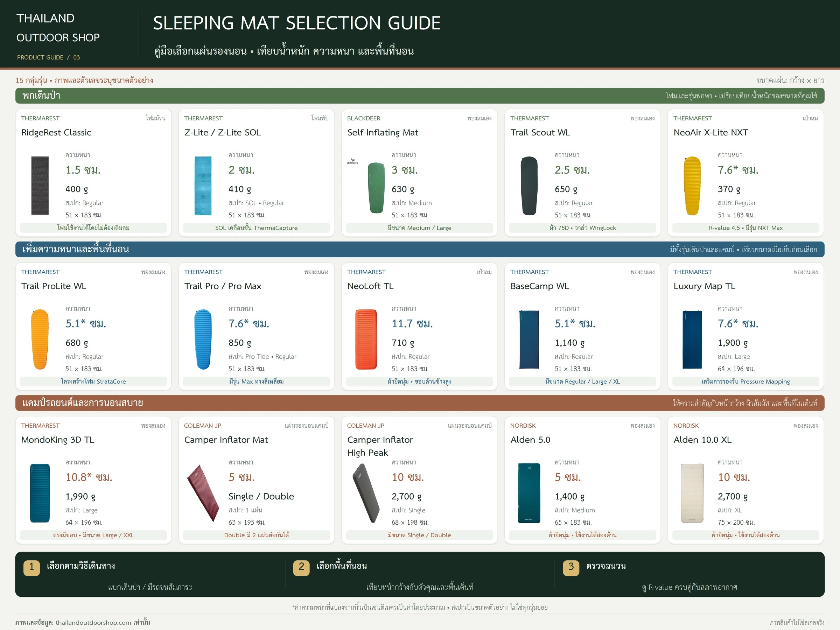The height and width of the screenshot is (630, 840).
Task: Click the "Single / Double" value
Action: tap(261, 496)
